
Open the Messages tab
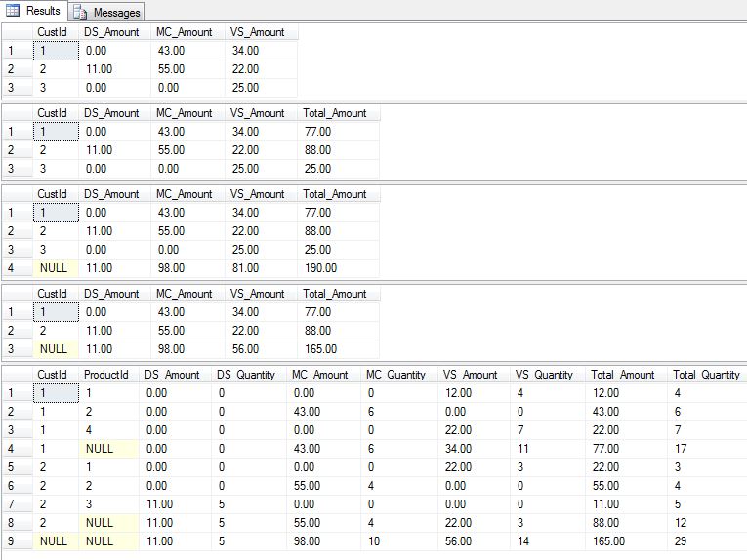point(106,12)
